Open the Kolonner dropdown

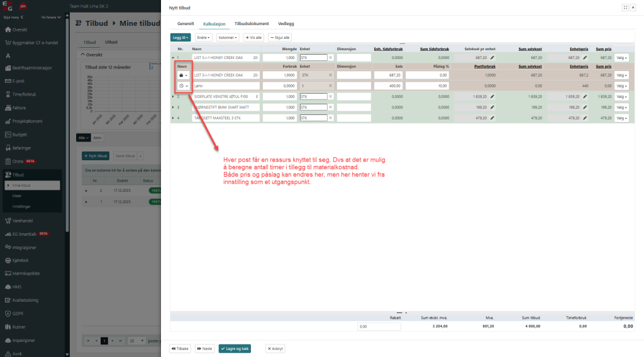(x=227, y=38)
